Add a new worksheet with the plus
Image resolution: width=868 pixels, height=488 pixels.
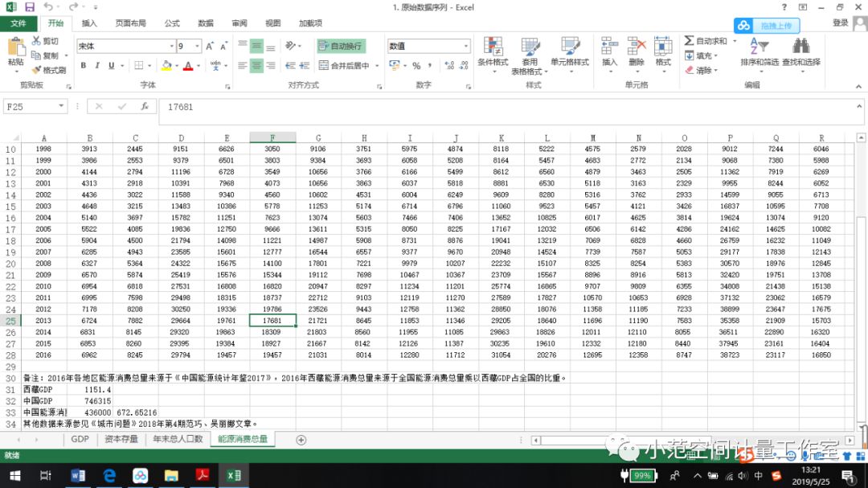(x=301, y=440)
